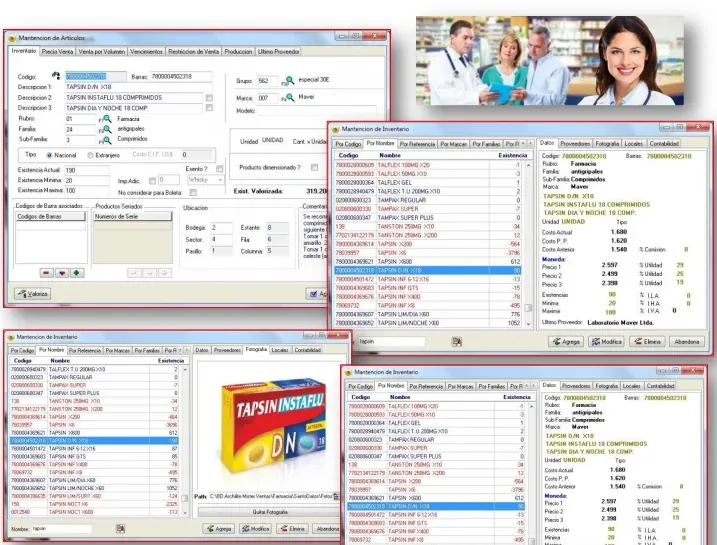Click the Tapsin Instaflu product photo
The width and height of the screenshot is (717, 545).
(273, 425)
